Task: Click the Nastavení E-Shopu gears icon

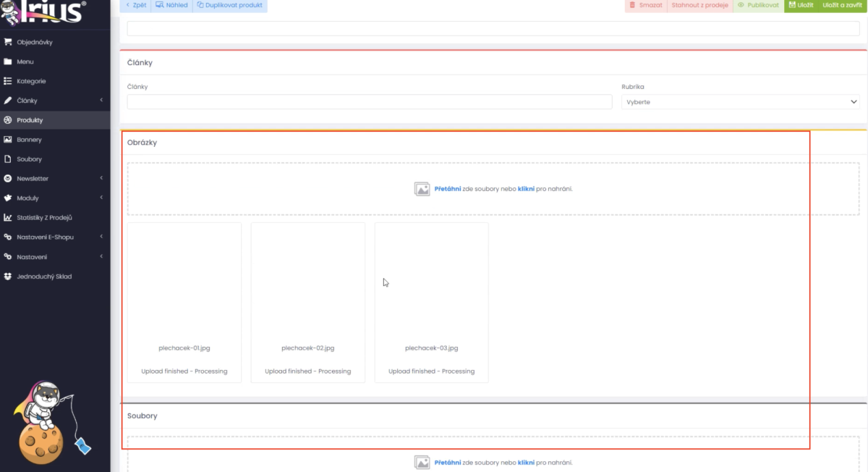Action: 8,237
